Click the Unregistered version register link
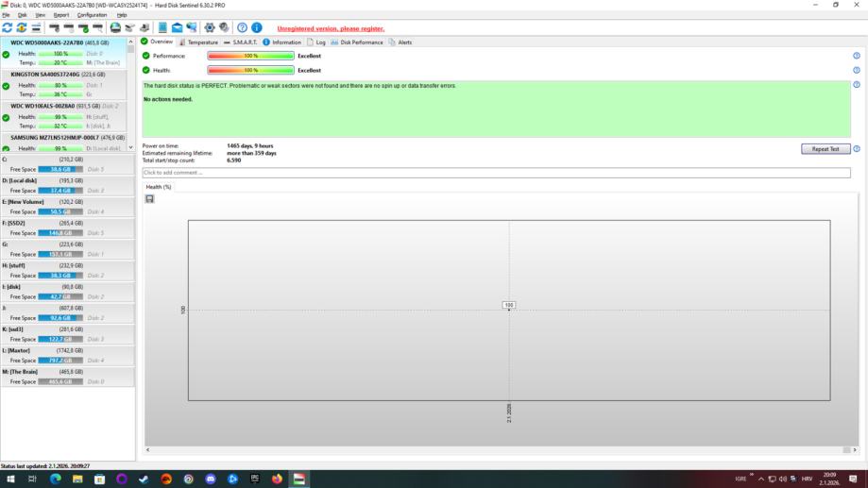Viewport: 868px width, 488px height. tap(331, 28)
